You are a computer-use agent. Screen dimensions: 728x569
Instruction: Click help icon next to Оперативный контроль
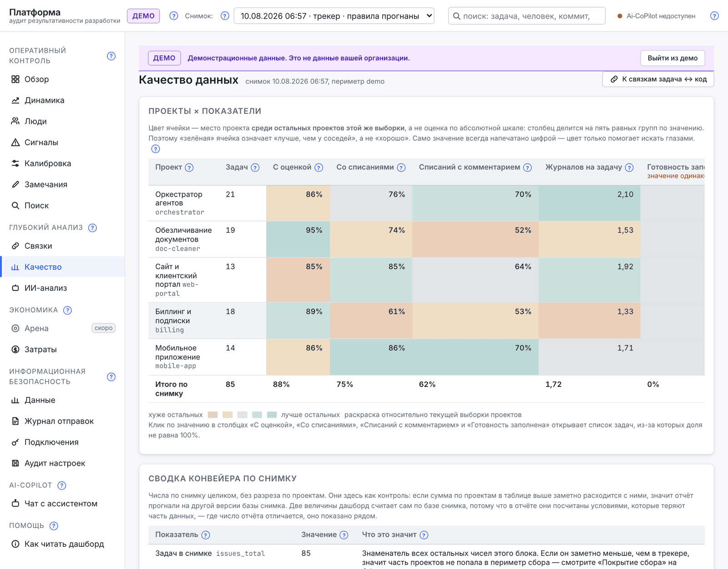click(111, 56)
